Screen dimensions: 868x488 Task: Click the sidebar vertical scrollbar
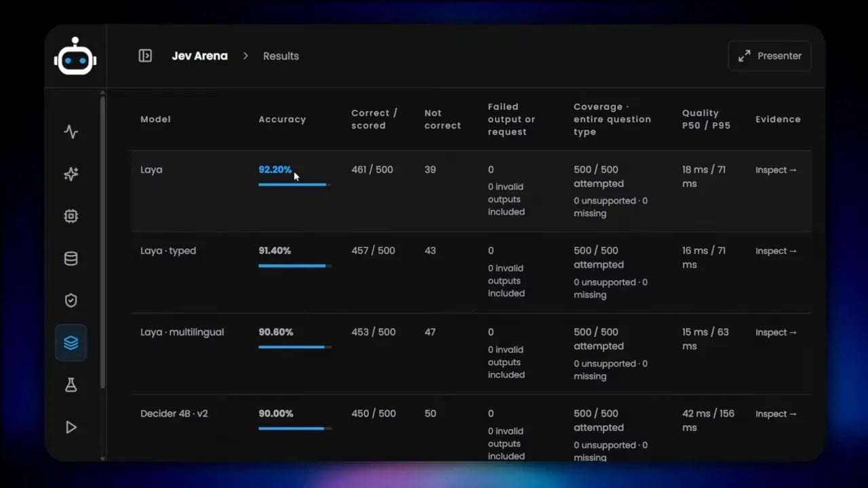[102, 241]
